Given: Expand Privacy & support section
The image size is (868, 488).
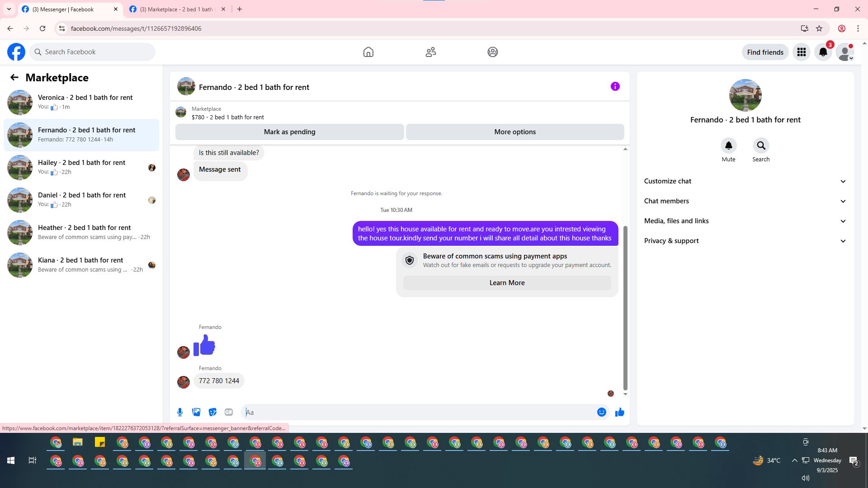Looking at the screenshot, I should coord(745,241).
